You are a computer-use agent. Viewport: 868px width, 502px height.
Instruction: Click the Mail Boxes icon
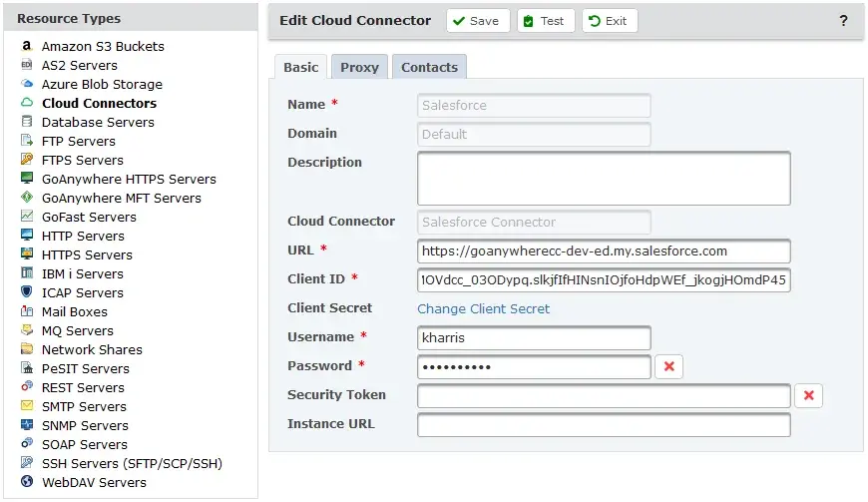[x=27, y=311]
